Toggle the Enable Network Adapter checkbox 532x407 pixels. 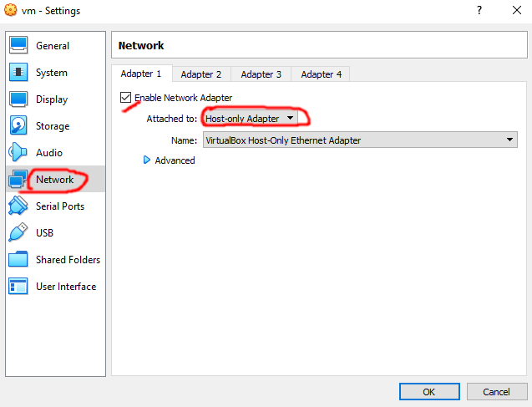tap(125, 98)
